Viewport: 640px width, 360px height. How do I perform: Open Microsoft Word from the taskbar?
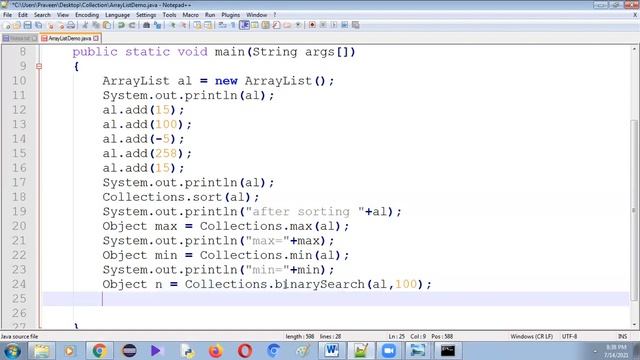331,351
